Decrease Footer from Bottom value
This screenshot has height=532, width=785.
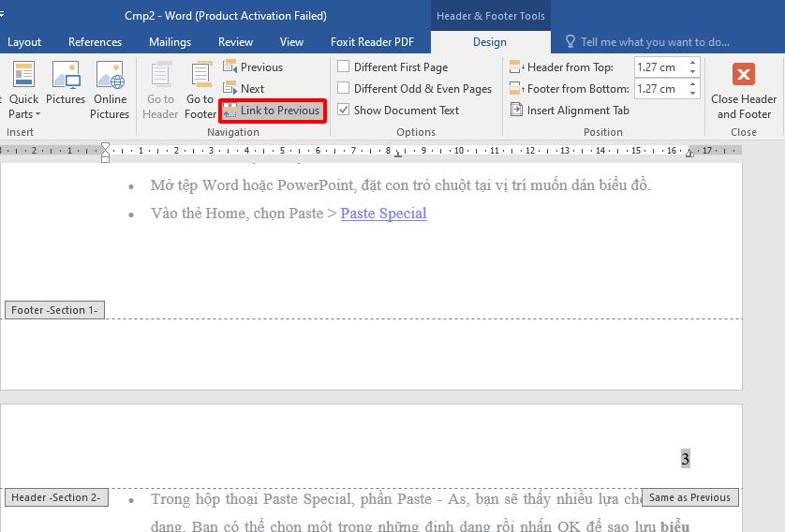[x=693, y=94]
